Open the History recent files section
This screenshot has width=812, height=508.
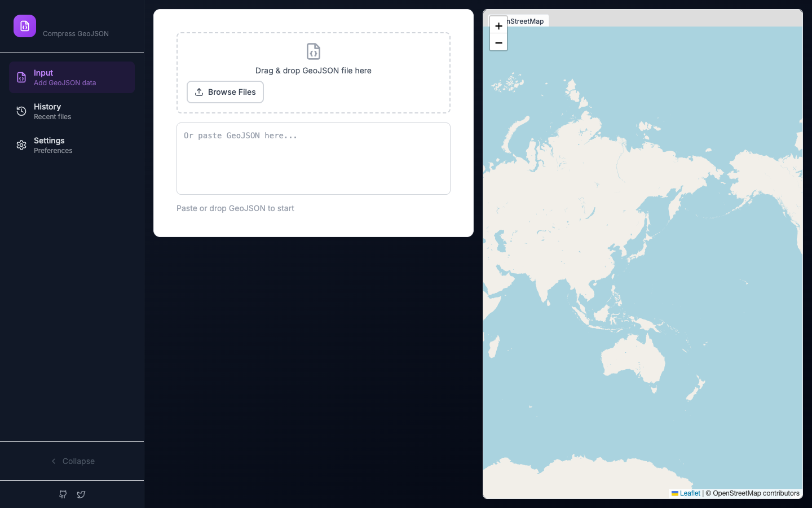[72, 111]
